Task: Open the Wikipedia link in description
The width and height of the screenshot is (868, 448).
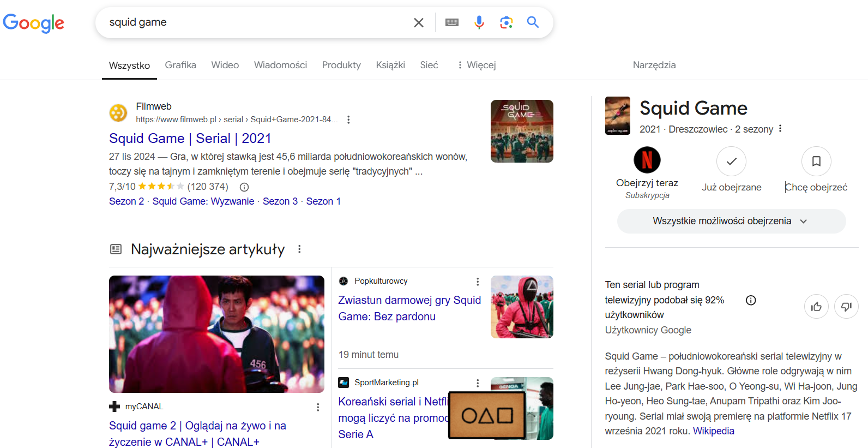Action: (714, 431)
